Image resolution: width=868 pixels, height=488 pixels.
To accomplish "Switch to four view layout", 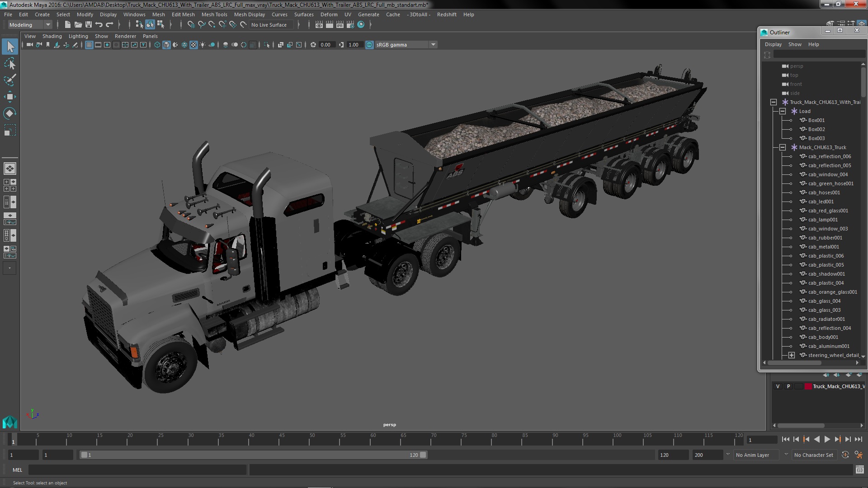I will (10, 185).
